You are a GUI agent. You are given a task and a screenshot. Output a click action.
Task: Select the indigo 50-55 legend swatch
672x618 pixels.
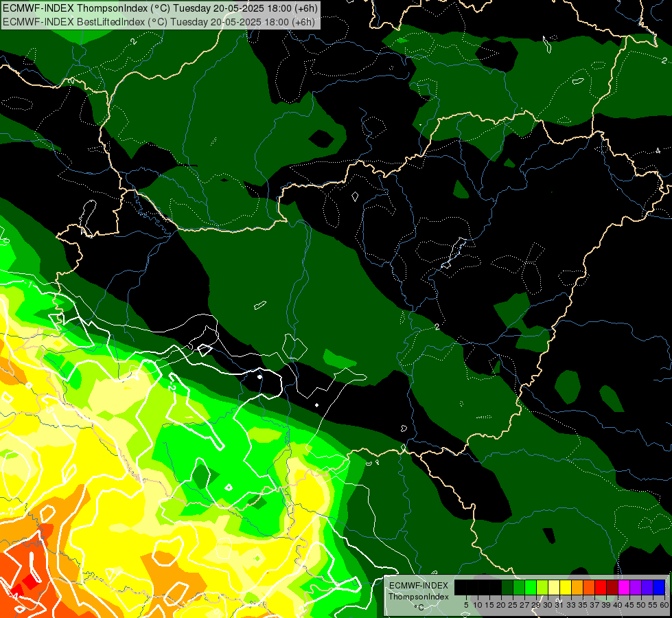pos(647,587)
